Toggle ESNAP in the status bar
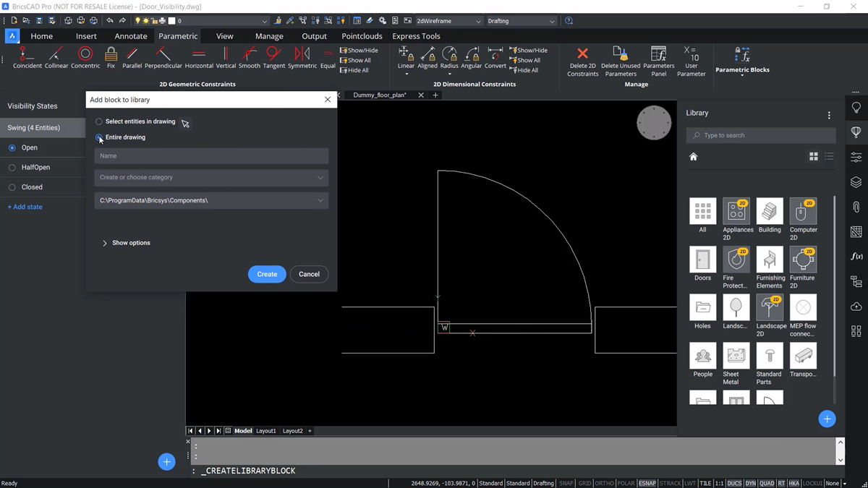 pyautogui.click(x=647, y=483)
